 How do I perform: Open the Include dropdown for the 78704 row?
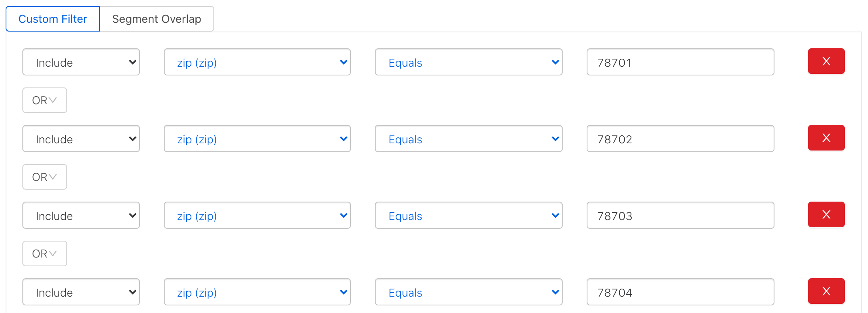pos(81,292)
